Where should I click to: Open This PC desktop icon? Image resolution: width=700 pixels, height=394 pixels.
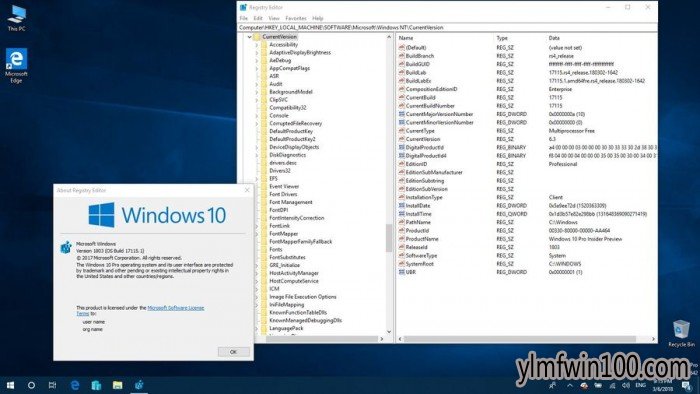(x=17, y=18)
